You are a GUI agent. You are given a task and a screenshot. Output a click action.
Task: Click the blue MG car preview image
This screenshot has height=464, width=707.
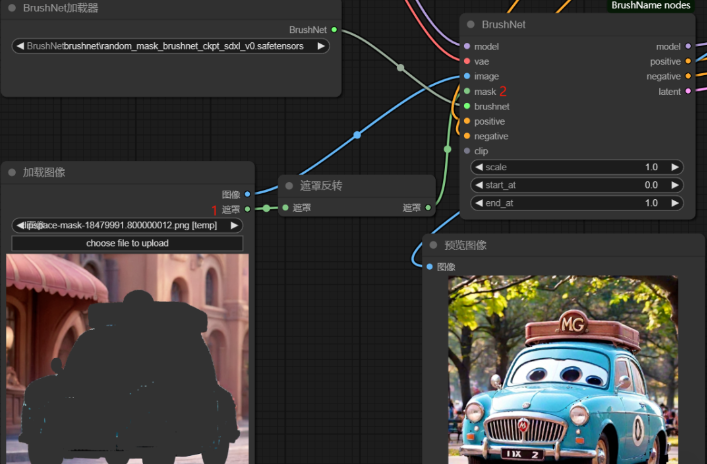click(563, 370)
